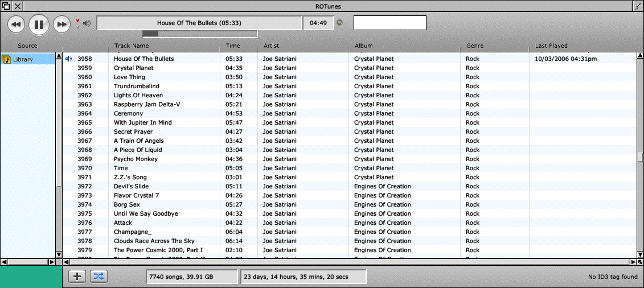The height and width of the screenshot is (288, 644).
Task: Select the track Champagne_
Action: pos(133,232)
